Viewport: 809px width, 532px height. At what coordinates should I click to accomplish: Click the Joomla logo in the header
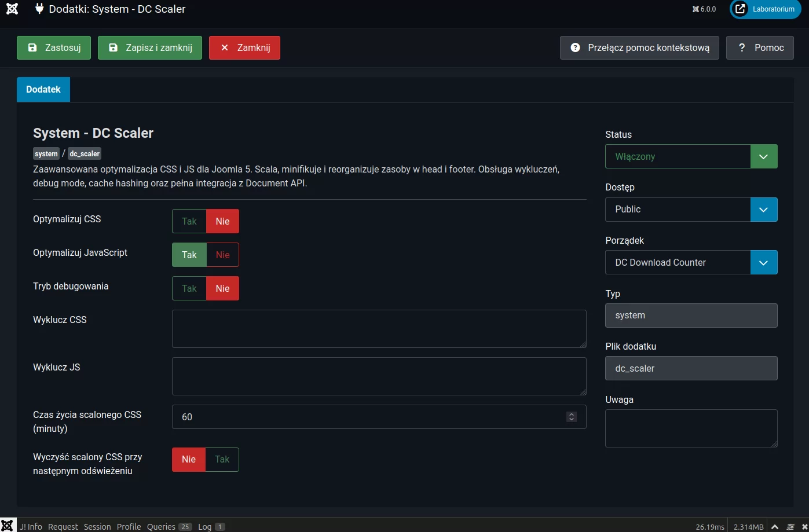coord(12,9)
